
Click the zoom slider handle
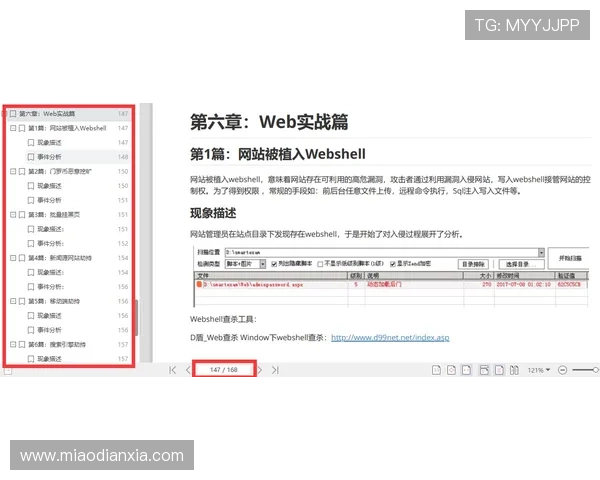(595, 370)
